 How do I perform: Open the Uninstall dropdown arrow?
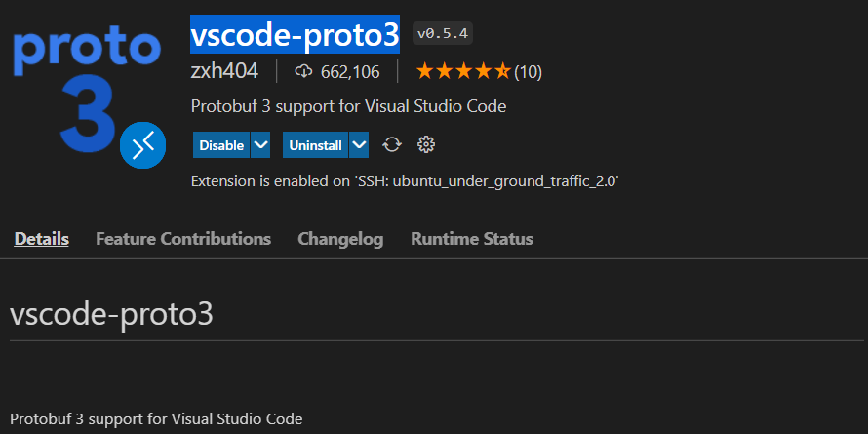coord(359,145)
